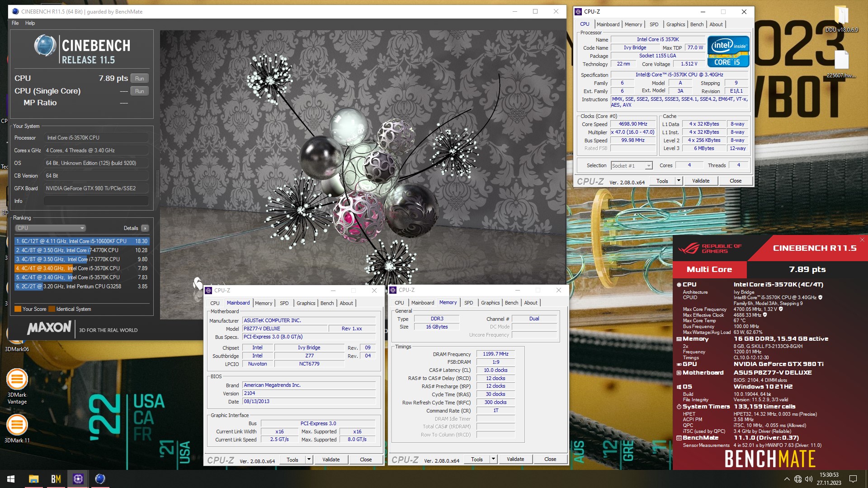Open File Explorer from taskbar
The width and height of the screenshot is (868, 488).
(33, 479)
